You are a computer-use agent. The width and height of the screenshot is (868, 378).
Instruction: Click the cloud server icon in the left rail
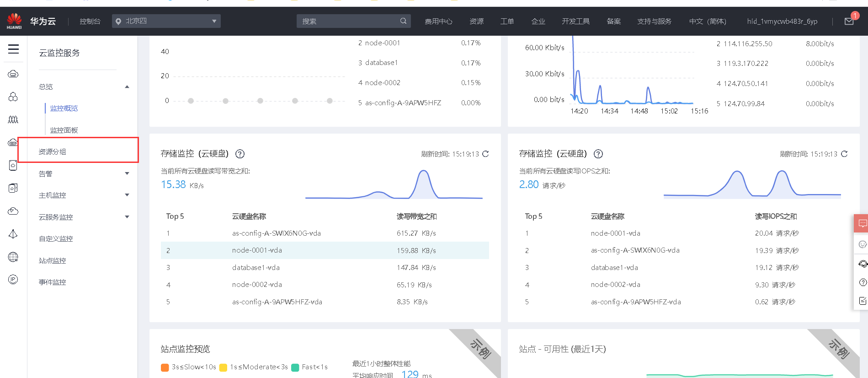point(13,74)
